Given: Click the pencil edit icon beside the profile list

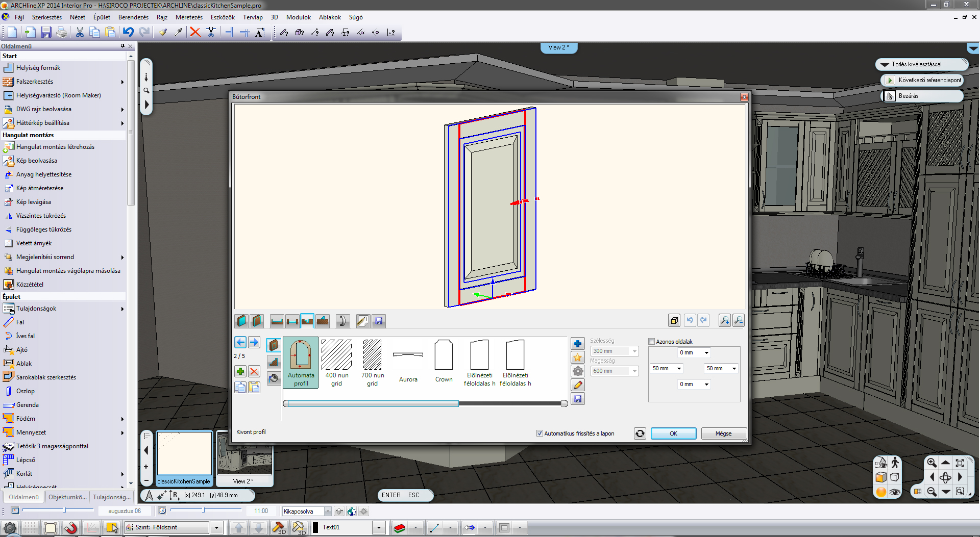Looking at the screenshot, I should (578, 385).
